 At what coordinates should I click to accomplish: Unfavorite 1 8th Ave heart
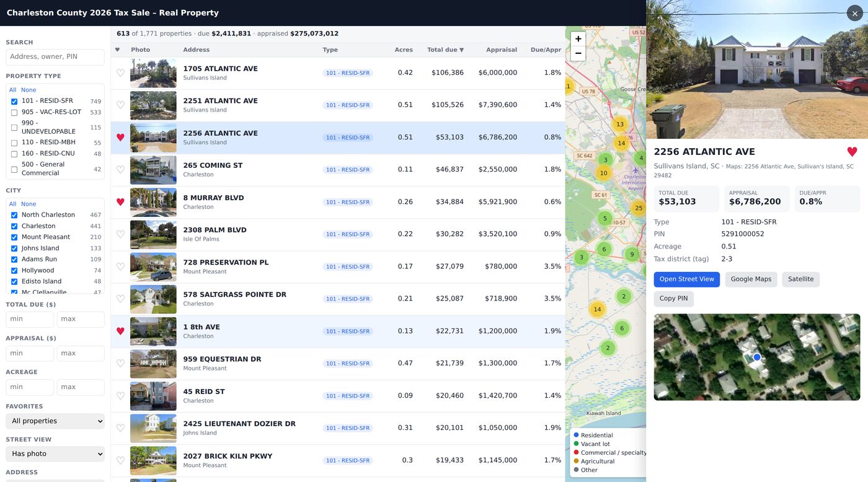point(120,331)
